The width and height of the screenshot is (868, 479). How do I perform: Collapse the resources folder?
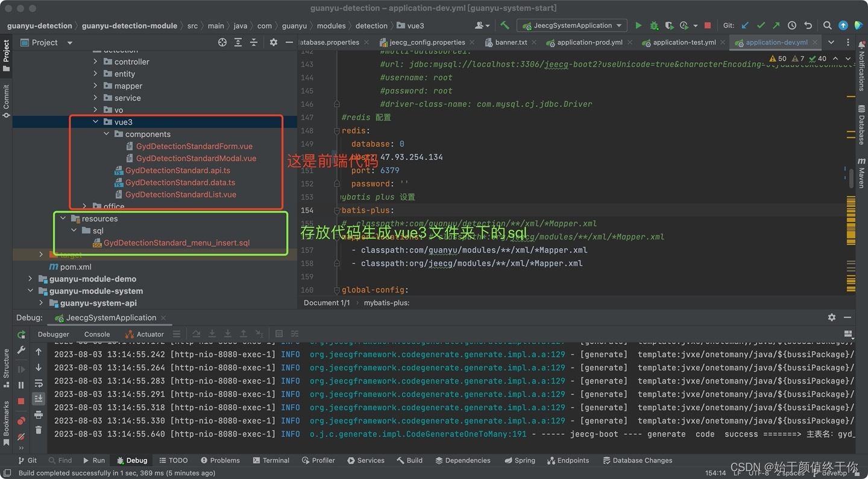pyautogui.click(x=63, y=218)
